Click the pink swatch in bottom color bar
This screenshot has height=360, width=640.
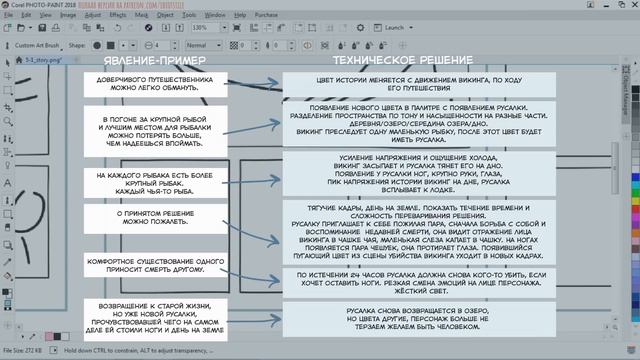pyautogui.click(x=49, y=336)
